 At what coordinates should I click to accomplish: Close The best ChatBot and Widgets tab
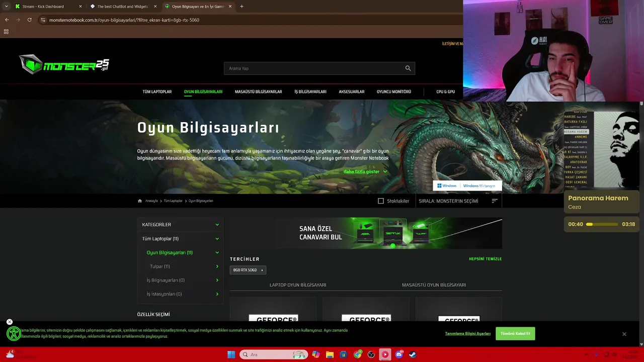click(x=155, y=7)
